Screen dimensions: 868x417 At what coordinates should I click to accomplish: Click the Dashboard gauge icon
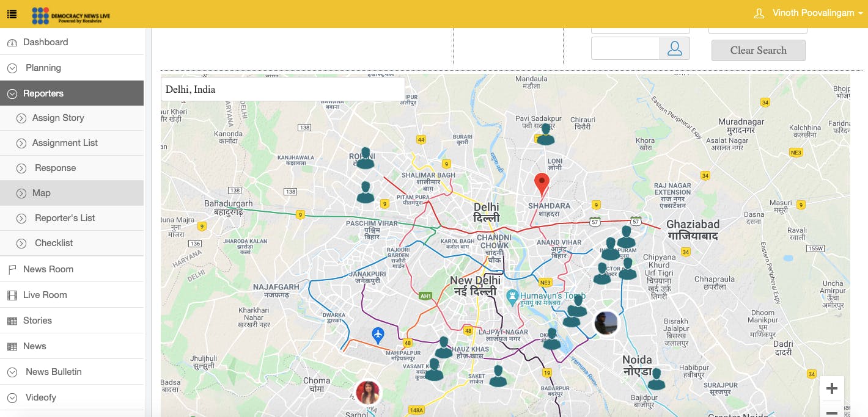pos(12,43)
